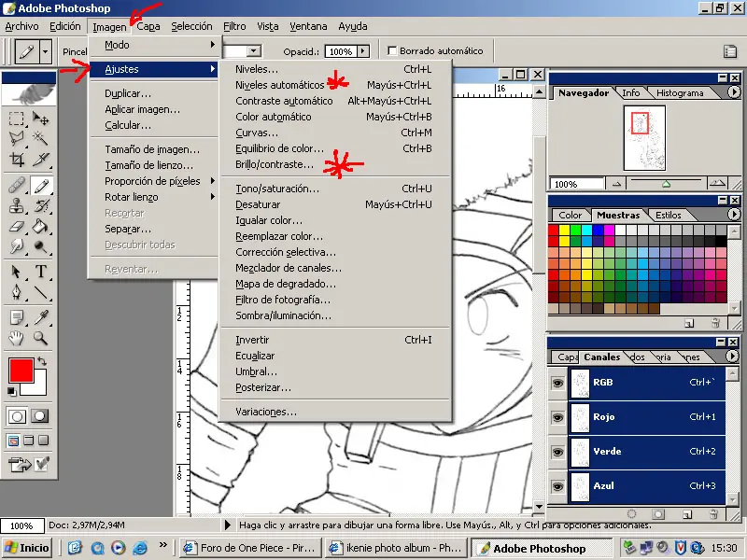Screen dimensions: 747x560
Task: Hide the Verde channel eye icon
Action: [x=557, y=452]
